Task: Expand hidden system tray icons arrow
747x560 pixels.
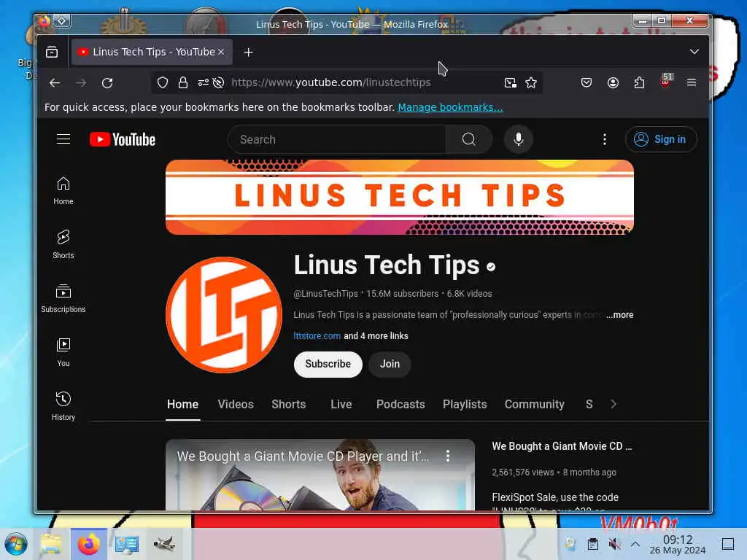Action: [x=635, y=544]
